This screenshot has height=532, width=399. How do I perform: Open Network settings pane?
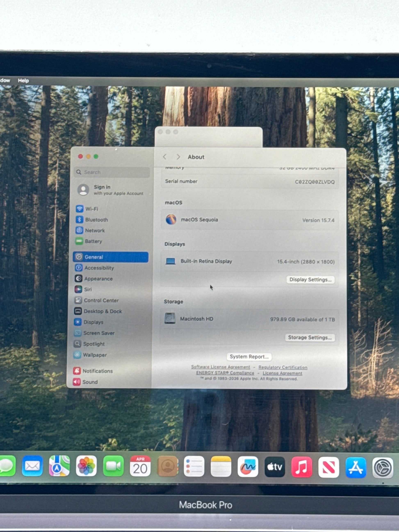[x=95, y=230]
